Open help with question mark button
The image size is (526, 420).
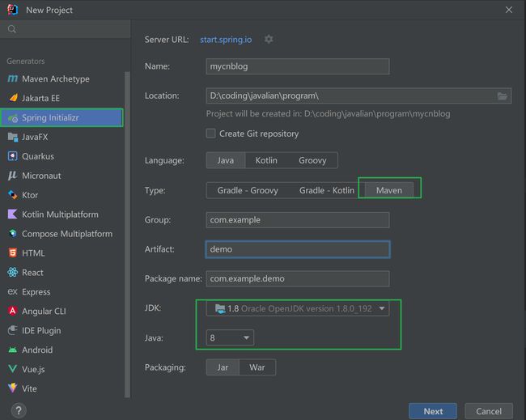[19, 410]
